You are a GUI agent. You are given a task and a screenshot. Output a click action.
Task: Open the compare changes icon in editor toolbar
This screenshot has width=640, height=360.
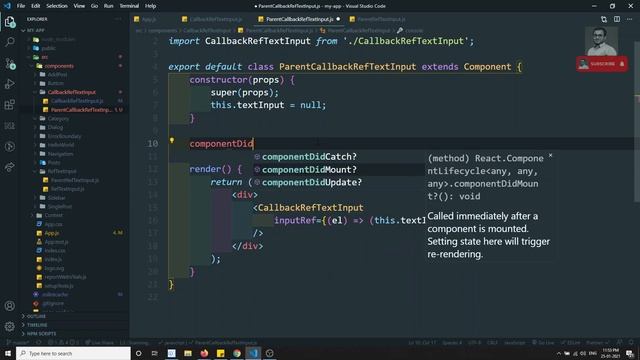pyautogui.click(x=604, y=19)
